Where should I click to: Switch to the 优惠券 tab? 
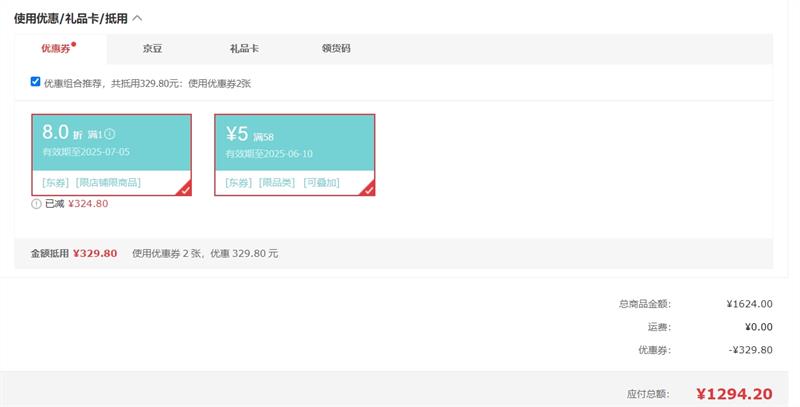56,48
